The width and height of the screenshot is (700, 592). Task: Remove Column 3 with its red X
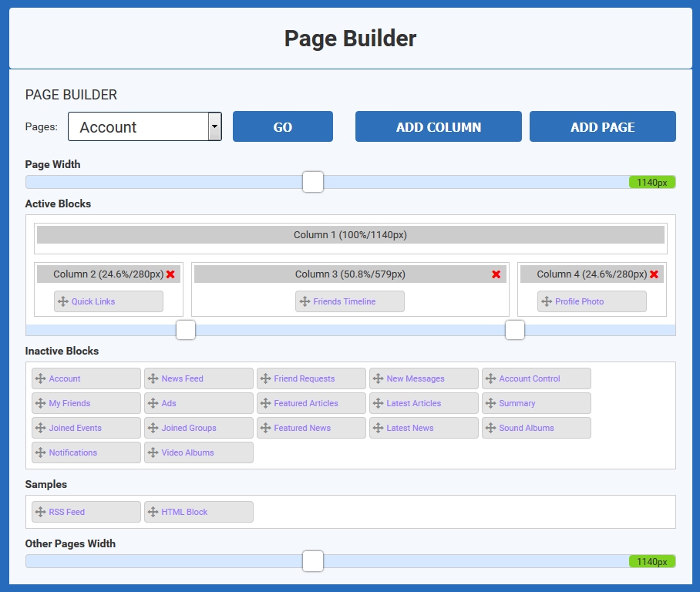(x=496, y=274)
